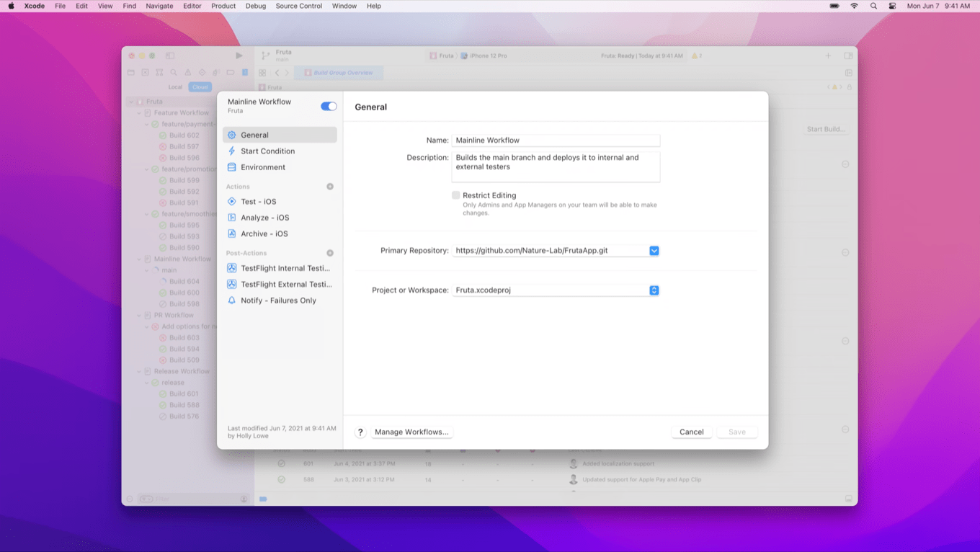Click the Run play button in Xcode toolbar

pyautogui.click(x=239, y=55)
